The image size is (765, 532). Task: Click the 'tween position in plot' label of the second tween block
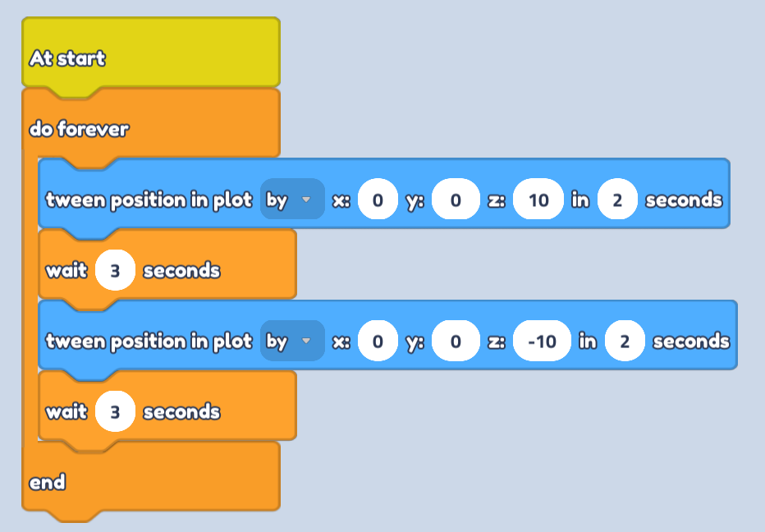tap(149, 341)
